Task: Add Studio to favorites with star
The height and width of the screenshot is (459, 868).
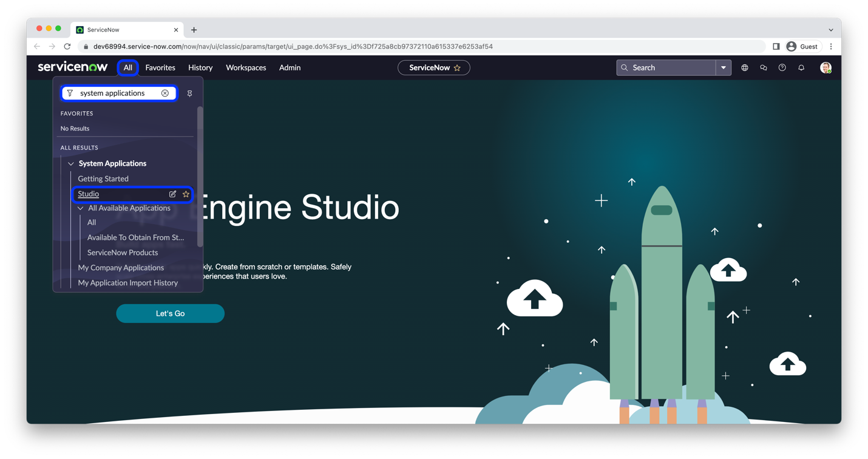Action: (186, 194)
